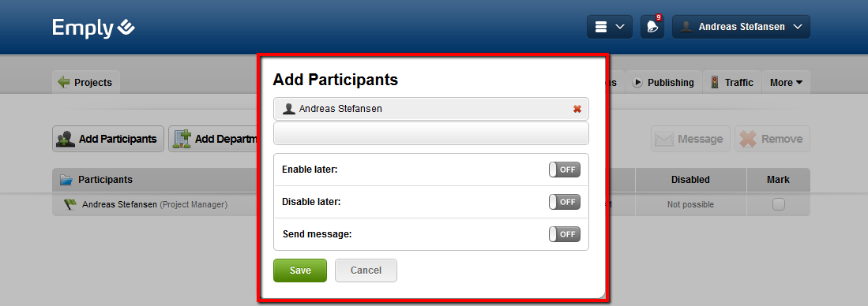
Task: Toggle the Disable later switch
Action: (x=565, y=202)
